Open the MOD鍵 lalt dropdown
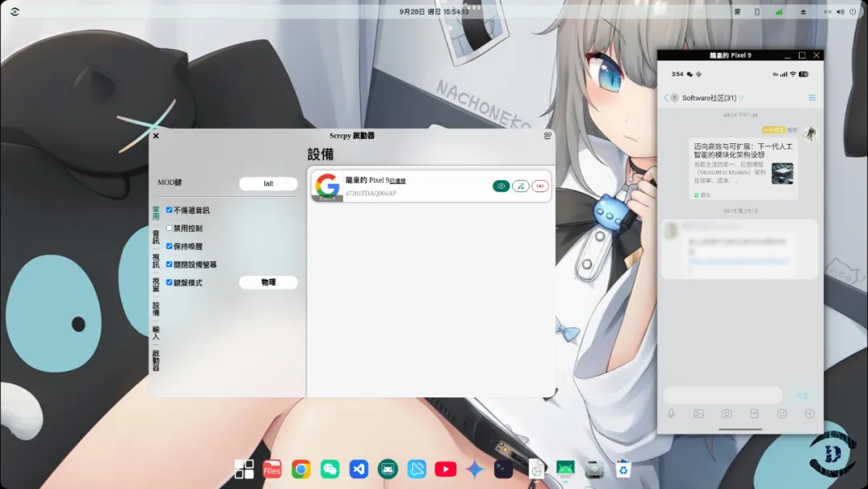The width and height of the screenshot is (868, 489). [268, 183]
